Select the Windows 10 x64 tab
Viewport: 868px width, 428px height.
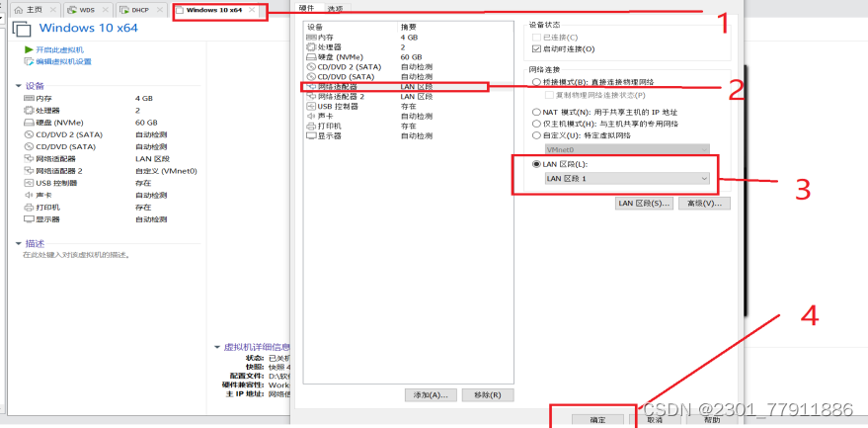tap(214, 10)
